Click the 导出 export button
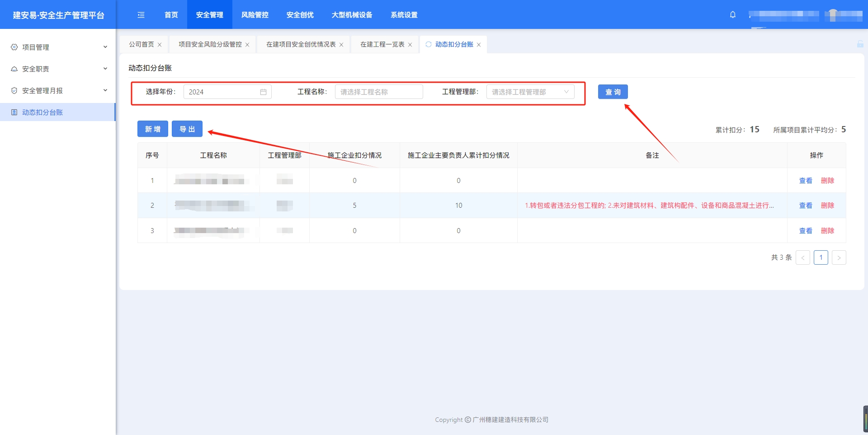Viewport: 868px width, 435px height. [x=187, y=129]
